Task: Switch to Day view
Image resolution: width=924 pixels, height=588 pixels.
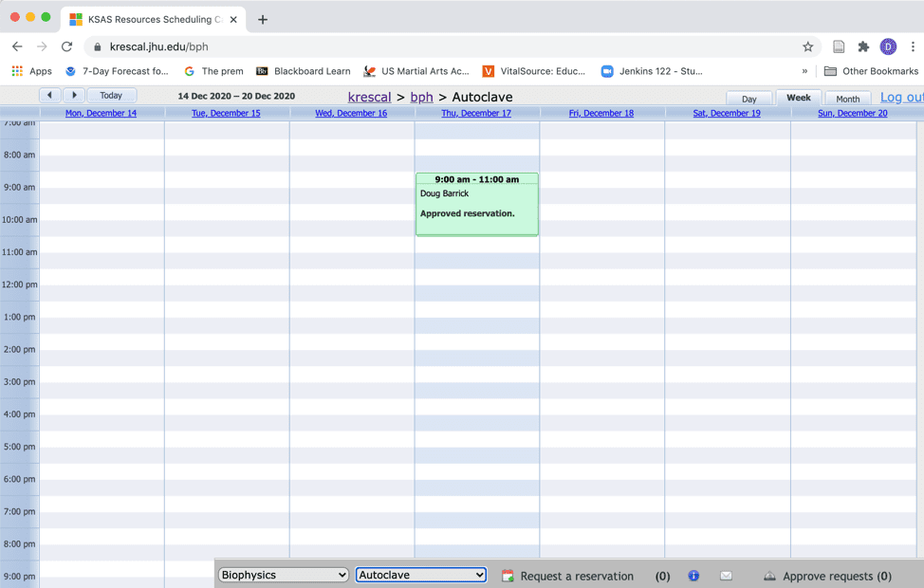Action: pos(748,99)
